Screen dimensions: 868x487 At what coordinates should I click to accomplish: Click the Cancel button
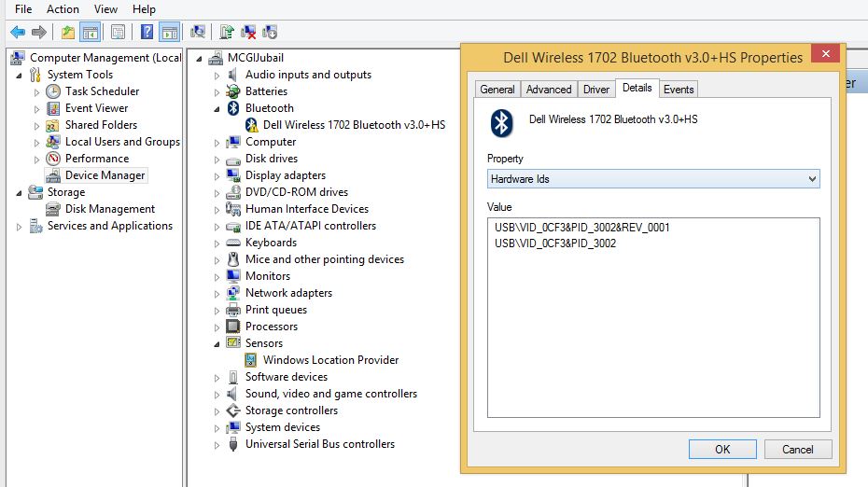(798, 450)
